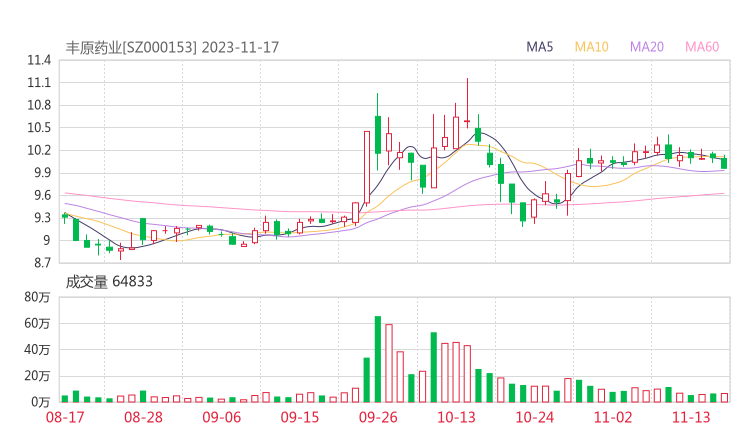Image resolution: width=740 pixels, height=440 pixels.
Task: Click the MA20 legend label
Action: click(647, 47)
